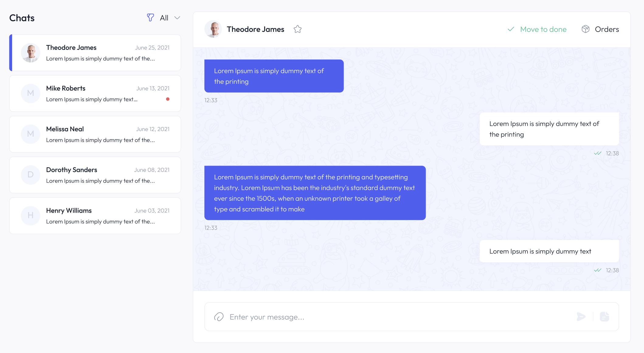Select All from the filter selector
Screen dimensions: 644x353
(x=164, y=18)
